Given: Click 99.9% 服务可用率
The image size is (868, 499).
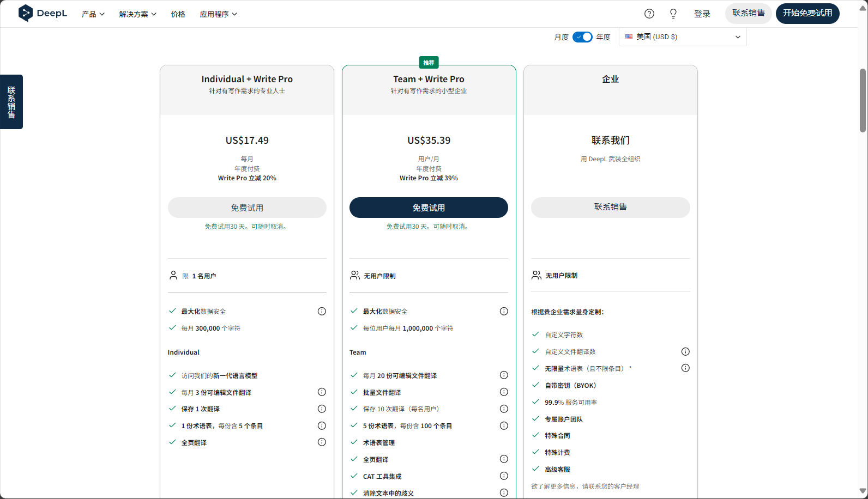Looking at the screenshot, I should (x=571, y=403).
